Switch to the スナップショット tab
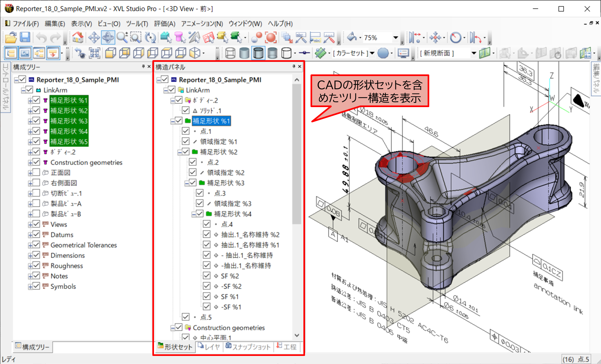Screen dimensions: 601x364 [x=248, y=347]
